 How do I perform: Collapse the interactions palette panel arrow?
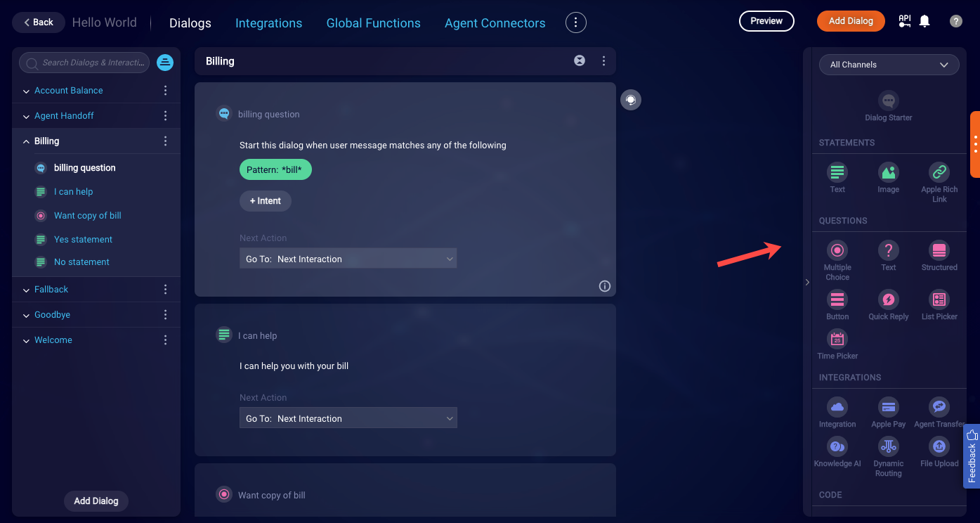(807, 282)
